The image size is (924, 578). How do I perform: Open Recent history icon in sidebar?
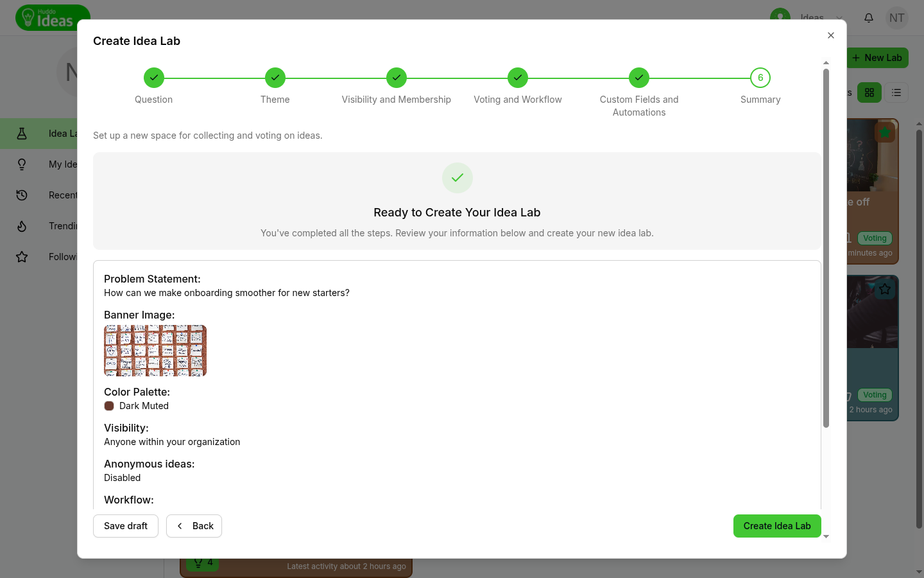point(22,195)
